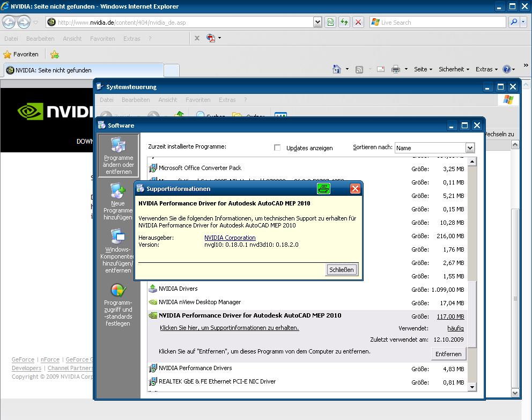This screenshot has width=532, height=420.
Task: Open a new tab with the blank tab button
Action: 172,71
